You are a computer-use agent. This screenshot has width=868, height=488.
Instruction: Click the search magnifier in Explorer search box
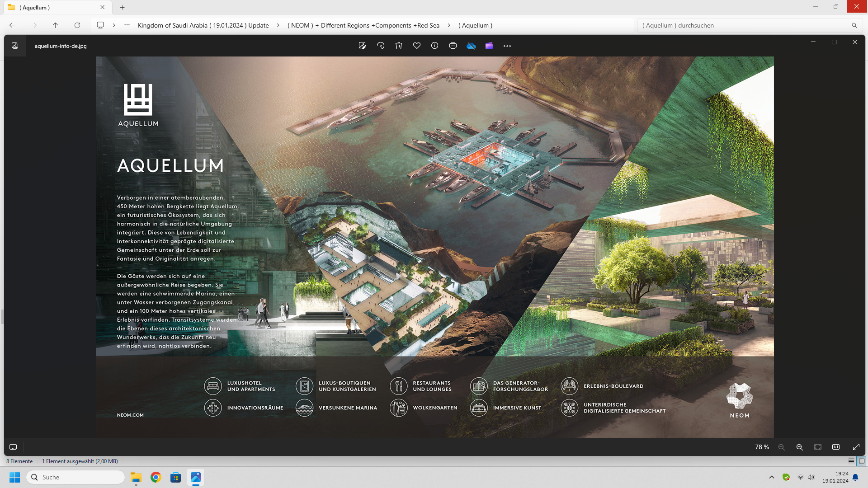(x=854, y=25)
